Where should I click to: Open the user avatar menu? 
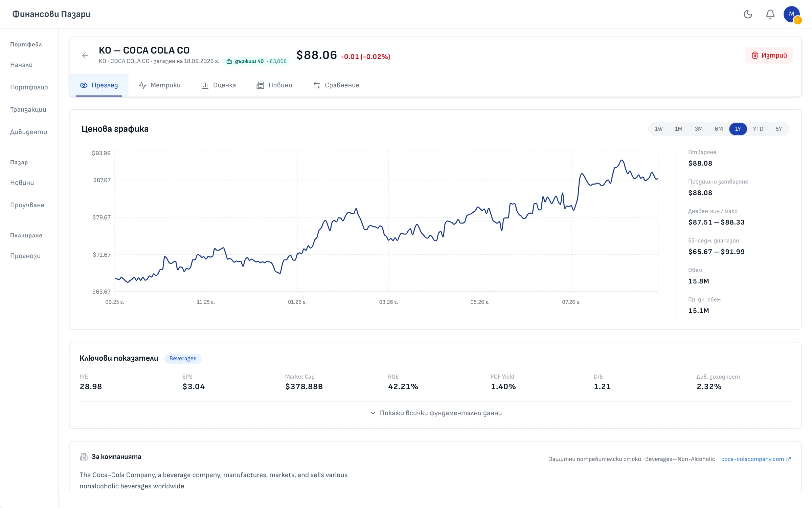pyautogui.click(x=792, y=14)
